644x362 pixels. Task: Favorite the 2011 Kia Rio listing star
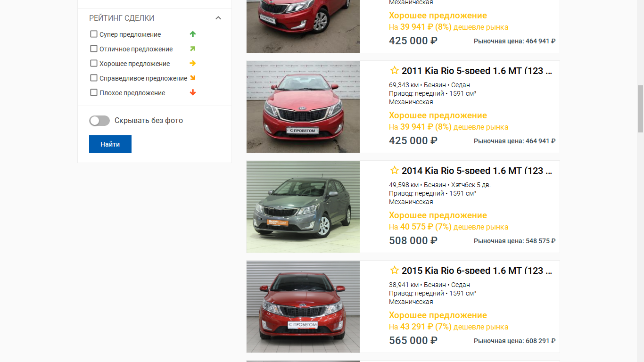(x=395, y=71)
